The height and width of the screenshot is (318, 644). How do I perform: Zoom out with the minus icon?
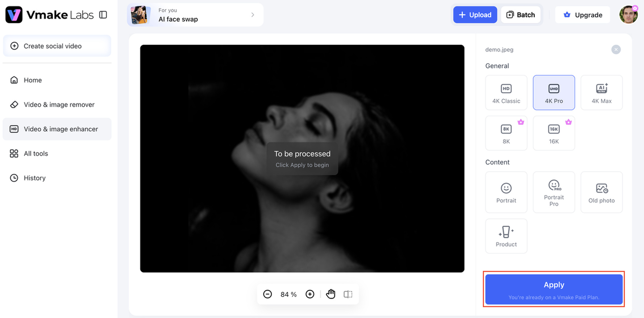[267, 294]
